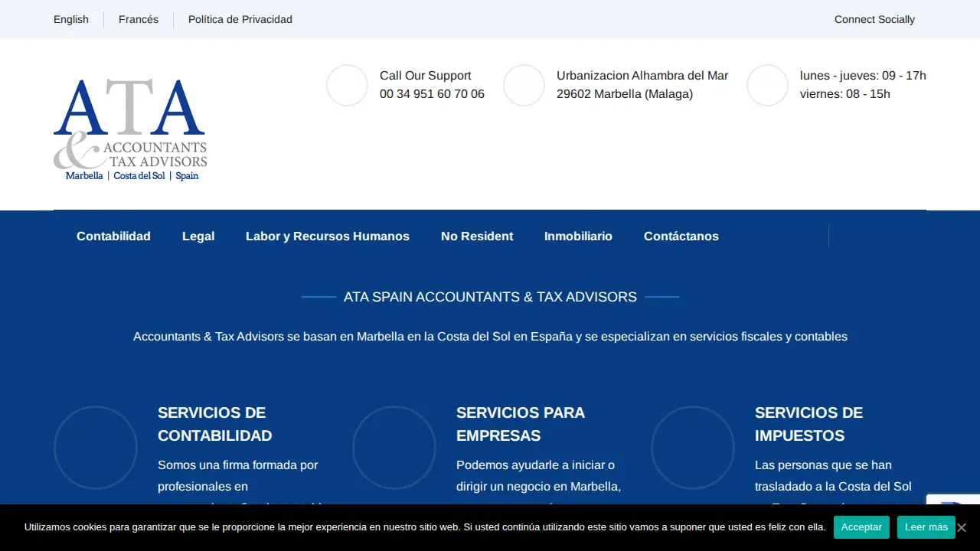Click the phone number 00 34 951 60 70 06
This screenshot has height=551, width=980.
tap(432, 94)
